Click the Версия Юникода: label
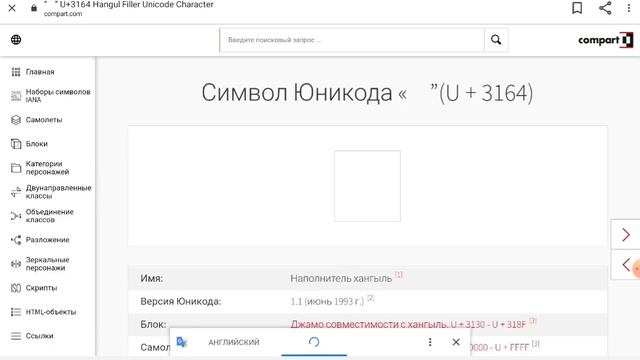This screenshot has height=360, width=640. (181, 302)
